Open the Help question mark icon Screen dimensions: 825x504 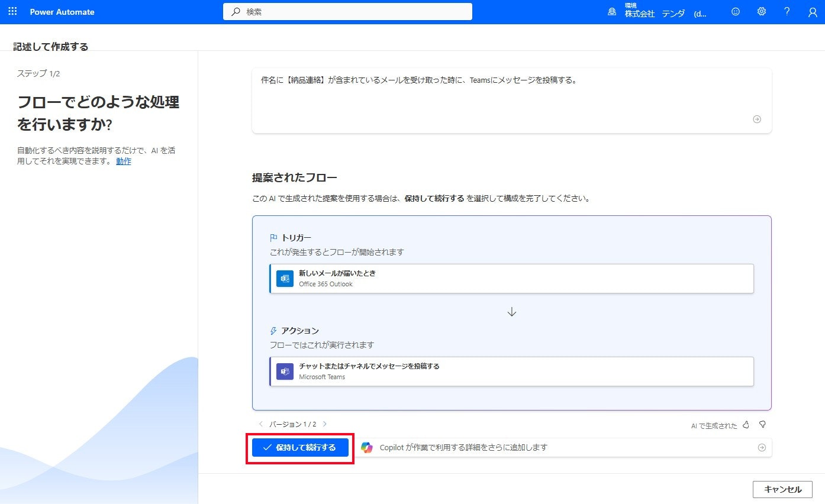pos(787,11)
